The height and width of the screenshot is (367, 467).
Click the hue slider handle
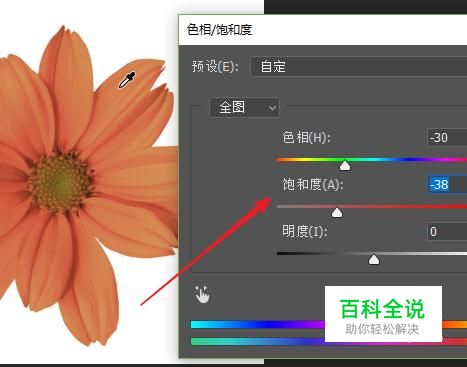(x=345, y=165)
